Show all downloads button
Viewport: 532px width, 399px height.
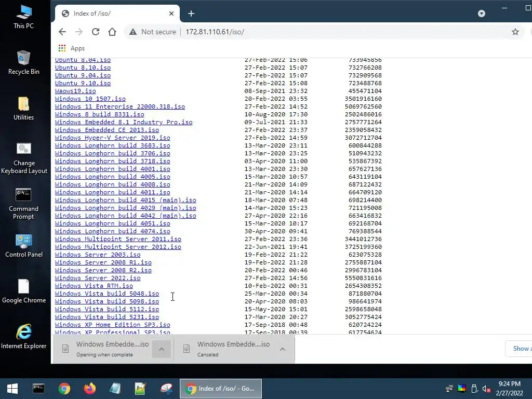click(x=519, y=349)
